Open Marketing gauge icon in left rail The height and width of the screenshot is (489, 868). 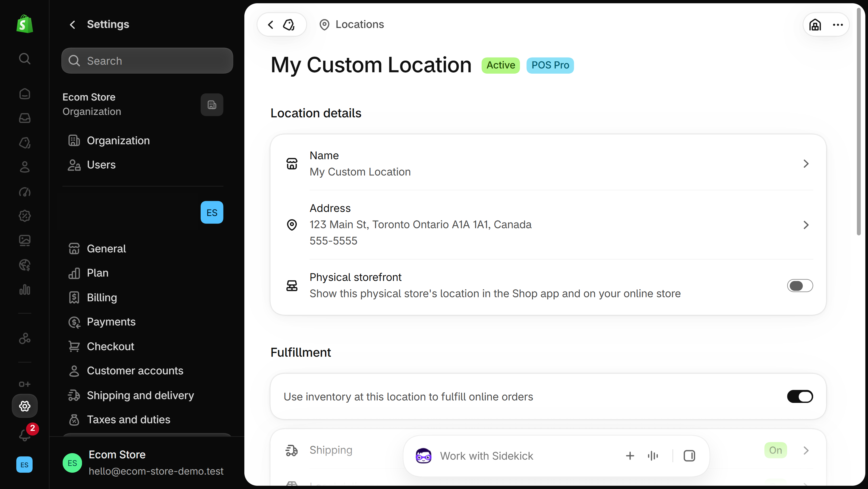25,192
